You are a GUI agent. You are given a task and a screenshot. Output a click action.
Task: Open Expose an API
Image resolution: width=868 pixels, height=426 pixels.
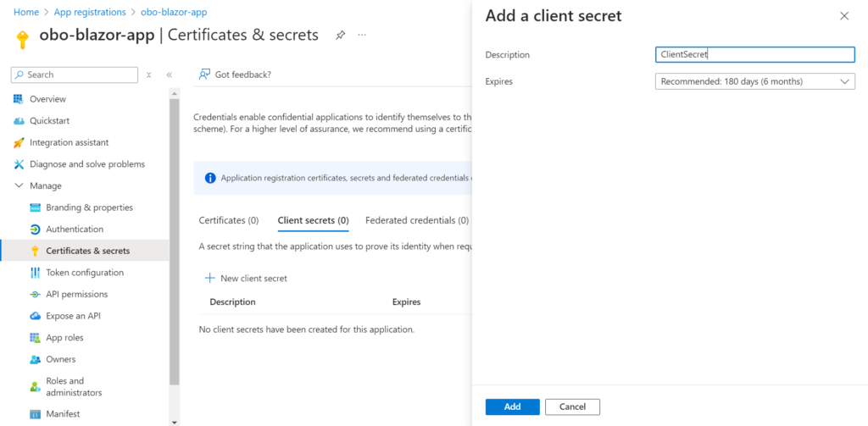pyautogui.click(x=73, y=316)
